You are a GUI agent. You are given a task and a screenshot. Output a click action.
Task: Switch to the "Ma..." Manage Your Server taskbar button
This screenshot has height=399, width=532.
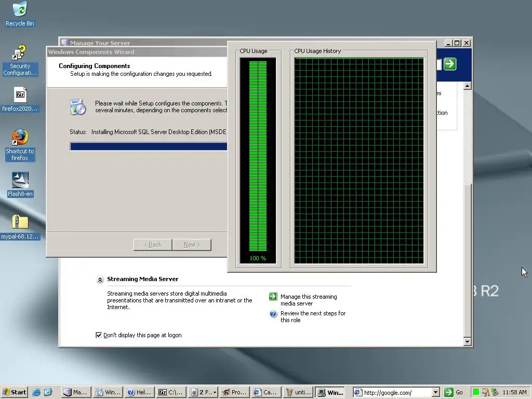tap(76, 392)
